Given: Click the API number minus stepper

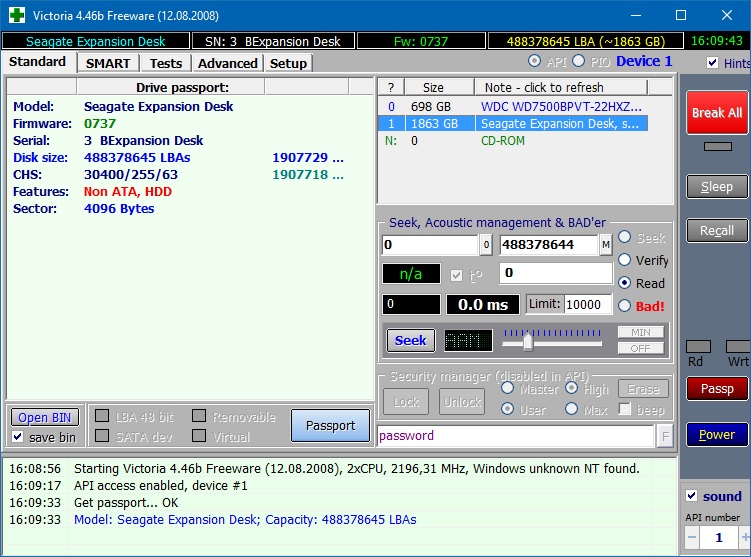Looking at the screenshot, I should (x=692, y=537).
